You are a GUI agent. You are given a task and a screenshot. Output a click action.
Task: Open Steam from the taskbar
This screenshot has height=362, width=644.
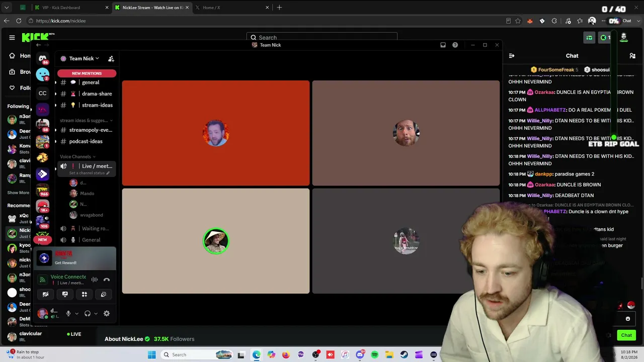[404, 355]
